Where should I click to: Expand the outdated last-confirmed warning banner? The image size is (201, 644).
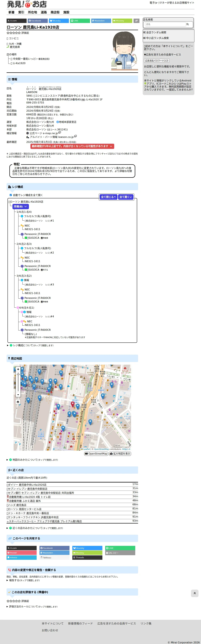point(72,146)
